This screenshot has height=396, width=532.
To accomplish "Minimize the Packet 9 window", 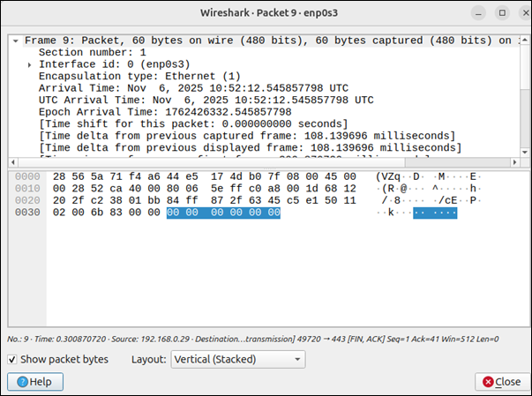I will pyautogui.click(x=478, y=13).
